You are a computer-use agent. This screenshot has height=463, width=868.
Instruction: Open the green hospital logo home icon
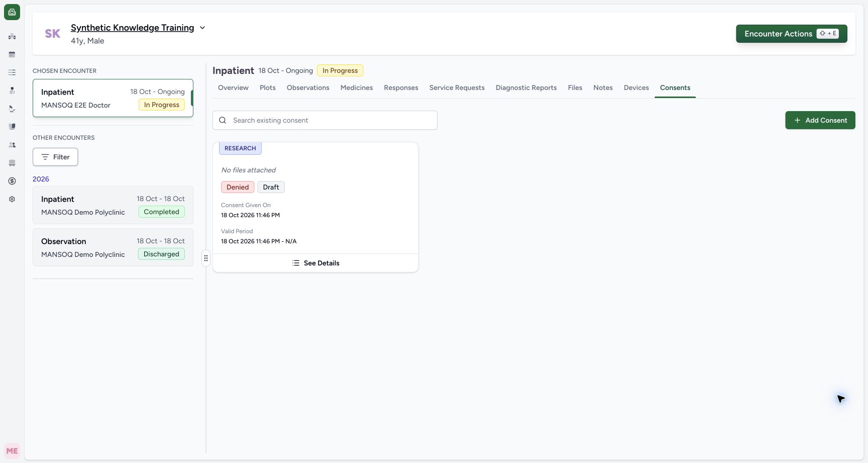pyautogui.click(x=12, y=12)
